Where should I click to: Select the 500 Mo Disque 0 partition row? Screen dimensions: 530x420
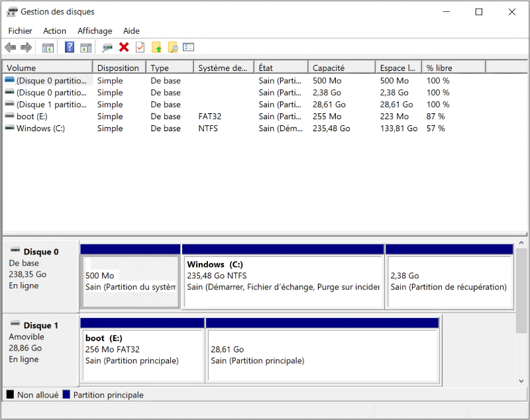coord(264,81)
